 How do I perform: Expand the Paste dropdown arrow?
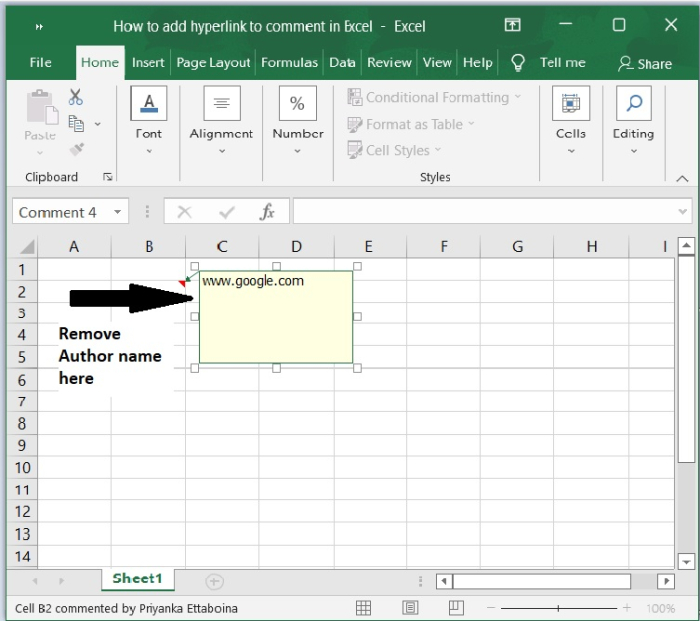click(40, 153)
